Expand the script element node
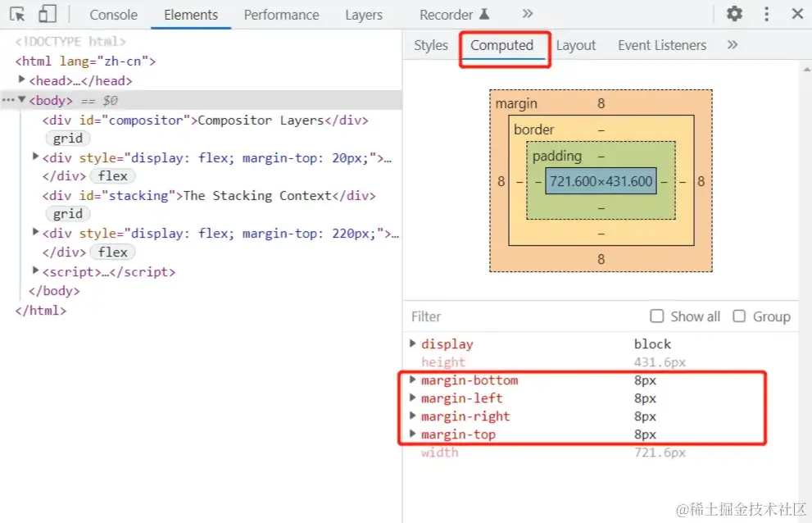The image size is (812, 523). (x=35, y=270)
